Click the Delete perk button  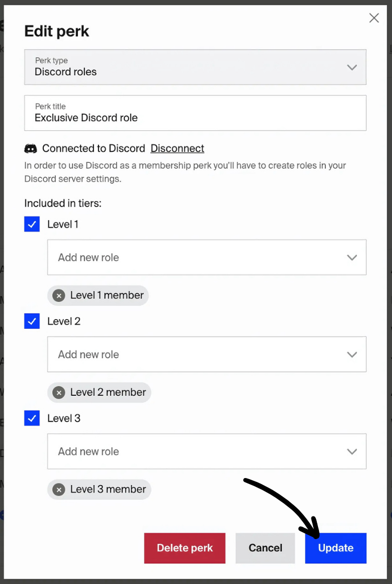point(184,548)
